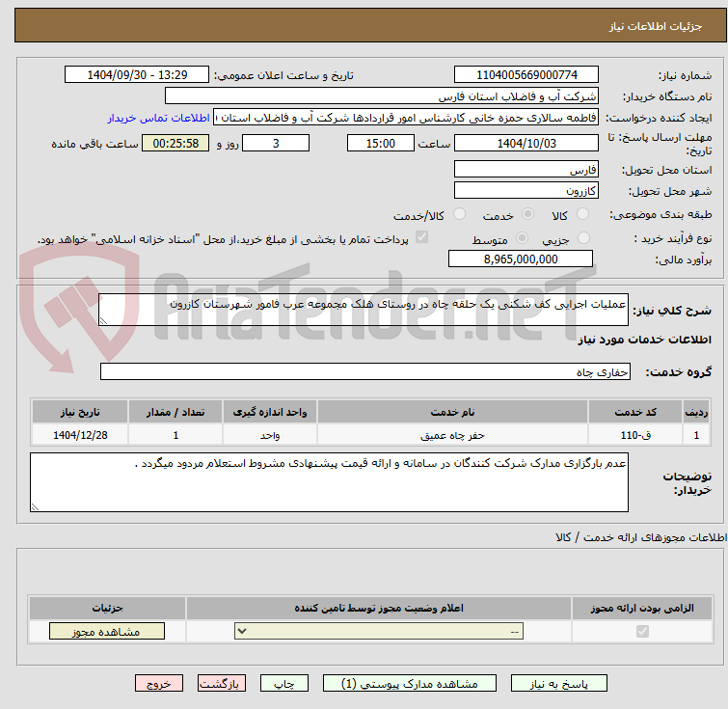
Task: Select the متوسط purchase type radio
Action: 523,238
